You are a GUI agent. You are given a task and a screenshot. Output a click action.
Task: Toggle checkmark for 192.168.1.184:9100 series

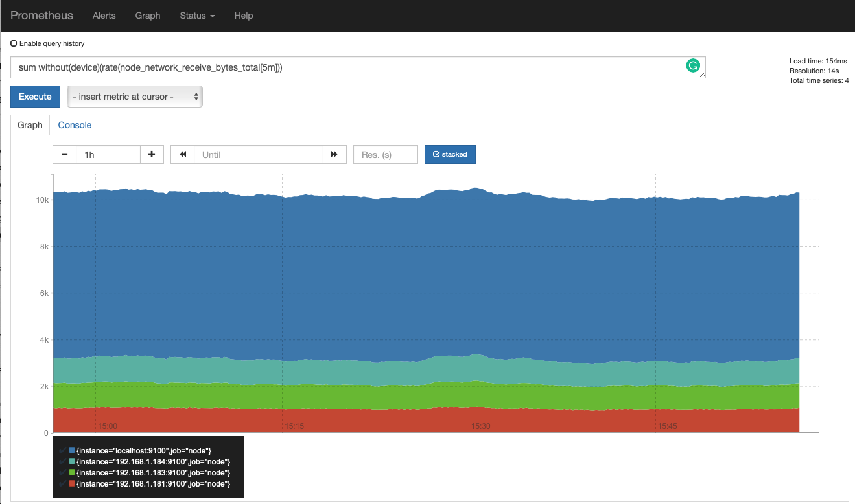[63, 461]
